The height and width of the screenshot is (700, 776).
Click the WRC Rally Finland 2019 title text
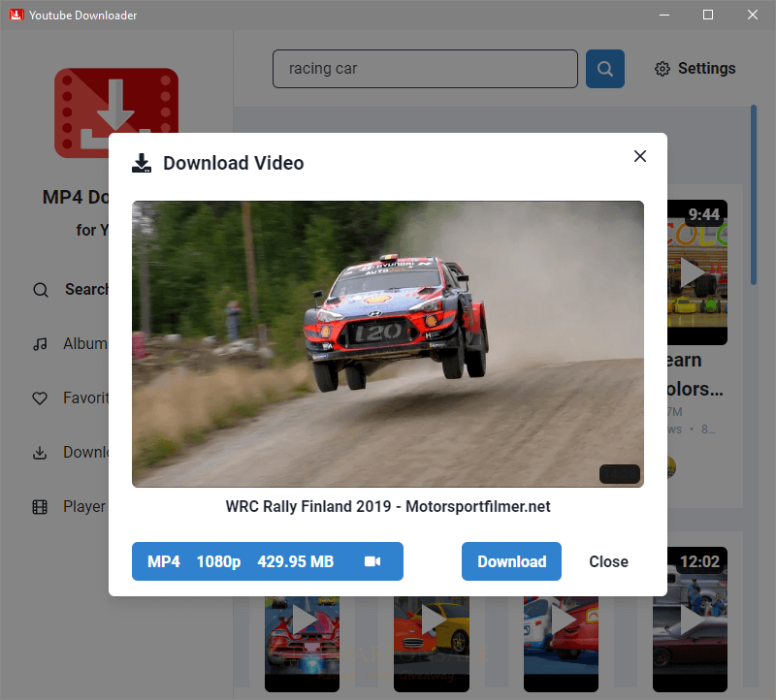click(388, 506)
